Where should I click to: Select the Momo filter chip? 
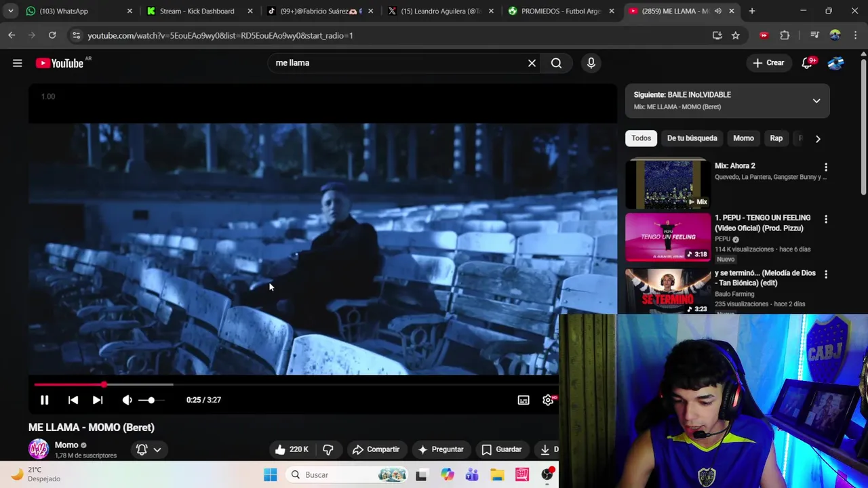coord(743,138)
